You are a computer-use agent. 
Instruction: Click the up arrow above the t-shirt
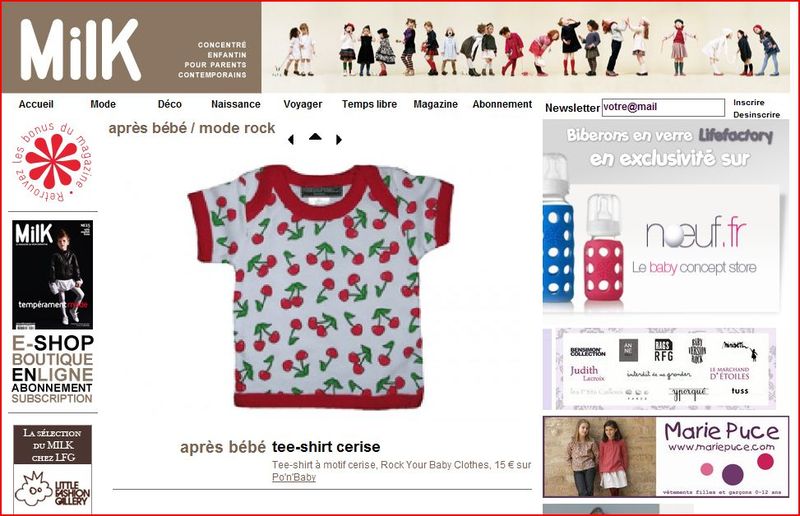315,136
